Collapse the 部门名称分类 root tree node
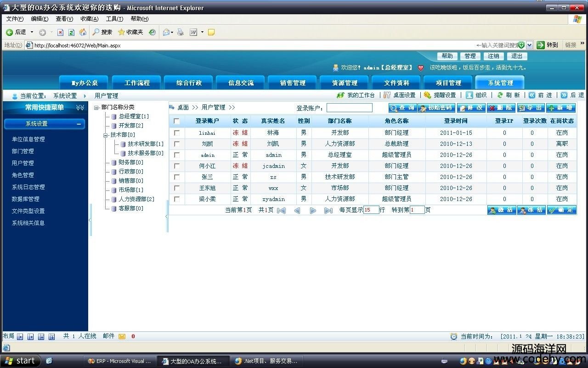 coord(96,107)
